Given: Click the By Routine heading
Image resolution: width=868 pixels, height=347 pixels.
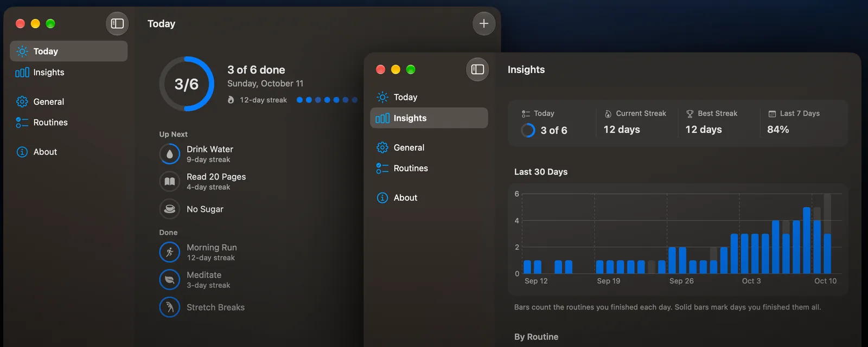Looking at the screenshot, I should pyautogui.click(x=536, y=337).
